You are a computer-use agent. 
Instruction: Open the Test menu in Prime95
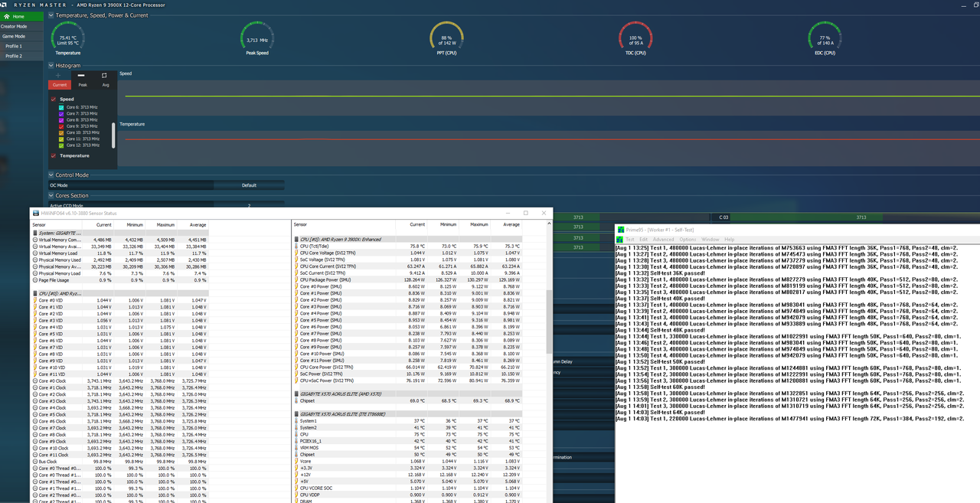(630, 240)
